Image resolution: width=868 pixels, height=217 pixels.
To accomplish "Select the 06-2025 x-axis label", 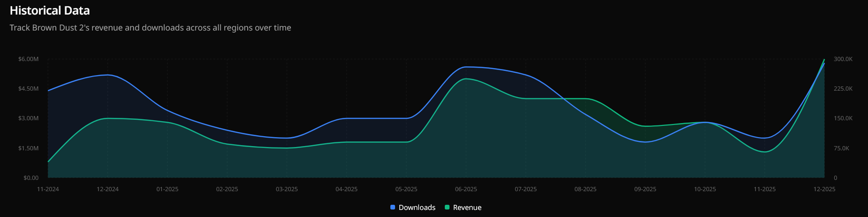I will pyautogui.click(x=466, y=189).
